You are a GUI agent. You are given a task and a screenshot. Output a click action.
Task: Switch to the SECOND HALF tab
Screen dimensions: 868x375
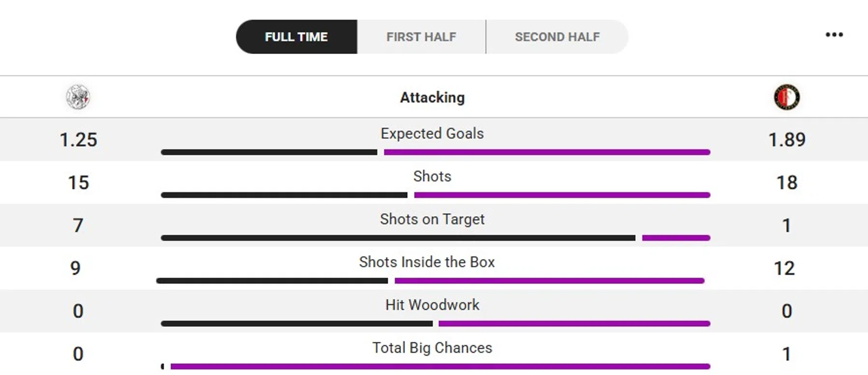click(x=557, y=37)
